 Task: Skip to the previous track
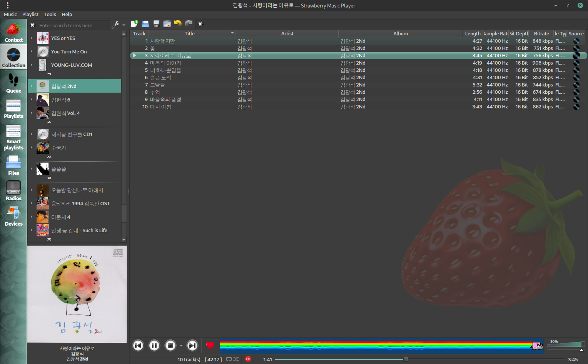coord(138,346)
